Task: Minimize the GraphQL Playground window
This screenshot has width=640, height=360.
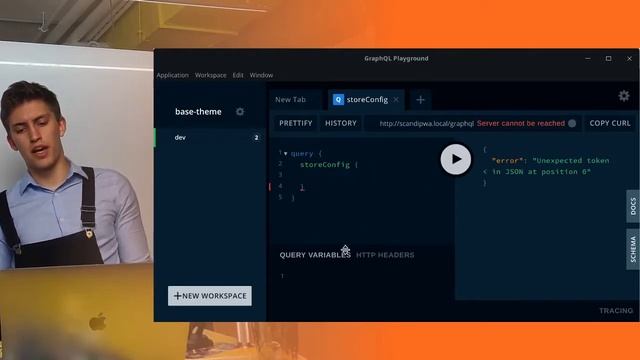Action: pos(588,58)
